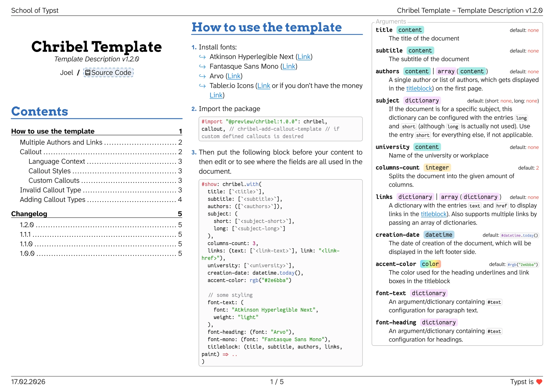The width and height of the screenshot is (554, 392).
Task: Click the import package code block
Action: click(x=280, y=129)
